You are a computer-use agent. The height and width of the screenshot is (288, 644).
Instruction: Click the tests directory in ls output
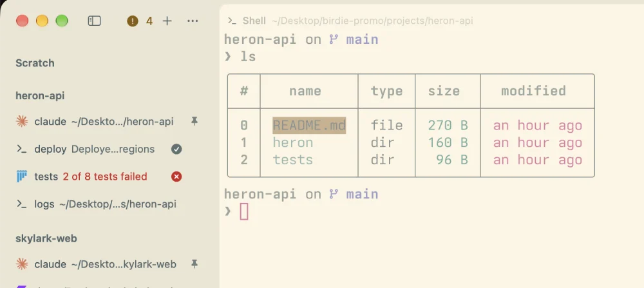293,160
